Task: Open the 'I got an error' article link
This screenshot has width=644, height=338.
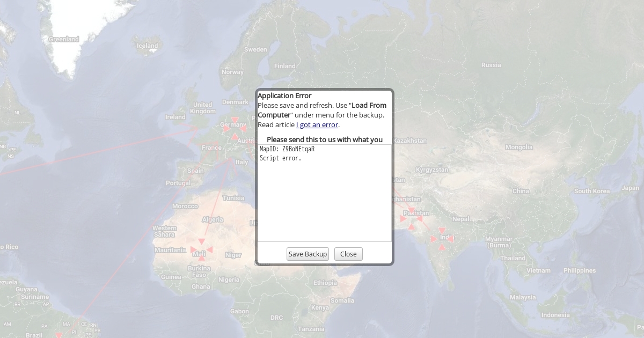Action: [x=317, y=124]
